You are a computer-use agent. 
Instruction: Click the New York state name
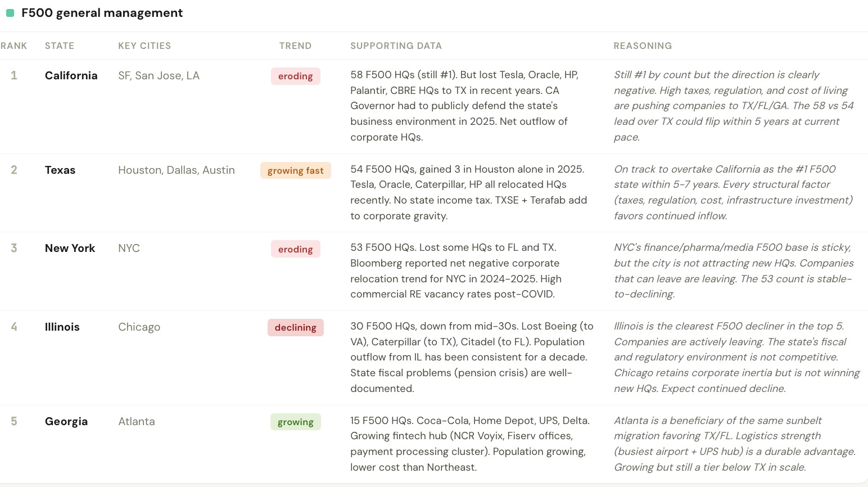[x=70, y=249]
